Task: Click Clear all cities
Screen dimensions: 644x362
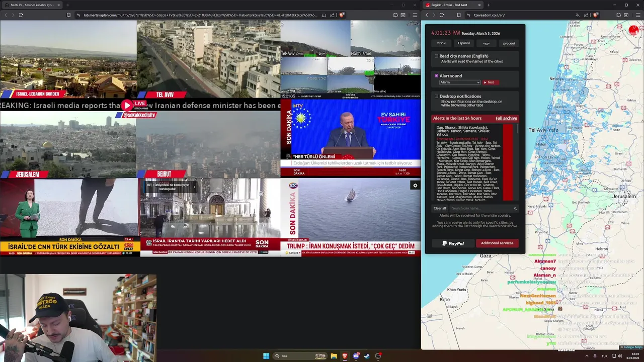Action: click(x=440, y=208)
